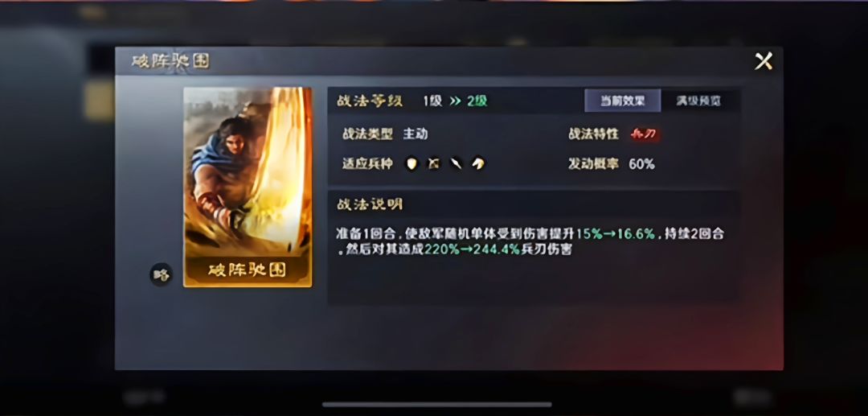The height and width of the screenshot is (416, 868).
Task: Tap the 破阵驰围 name banner on card
Action: [x=248, y=270]
